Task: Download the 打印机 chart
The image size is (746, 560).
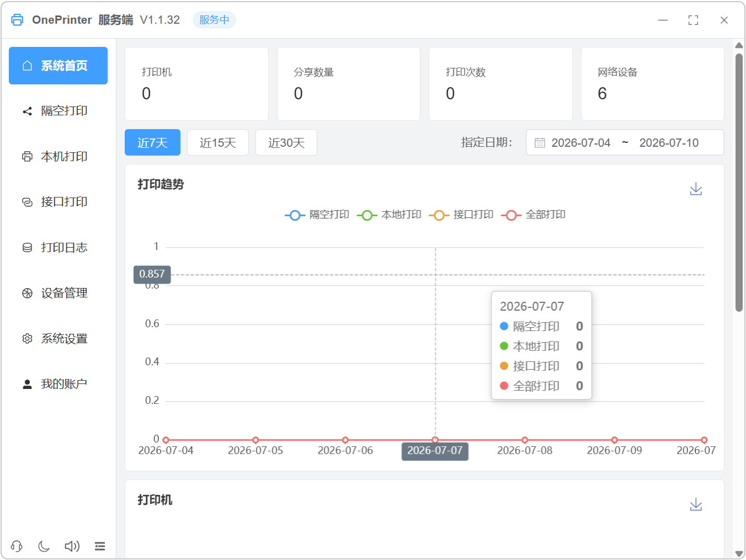Action: 696,505
